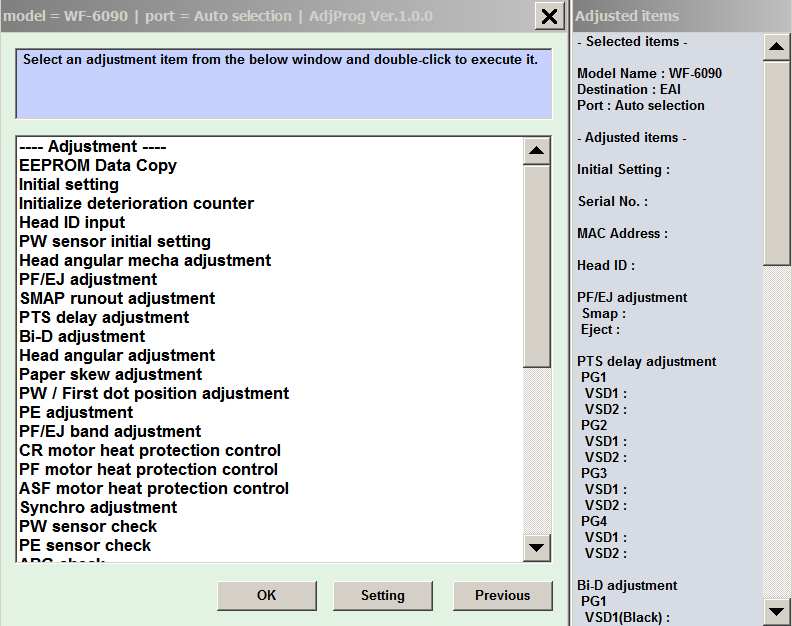Click the VSD1(Black) entry
This screenshot has width=792, height=626.
627,617
